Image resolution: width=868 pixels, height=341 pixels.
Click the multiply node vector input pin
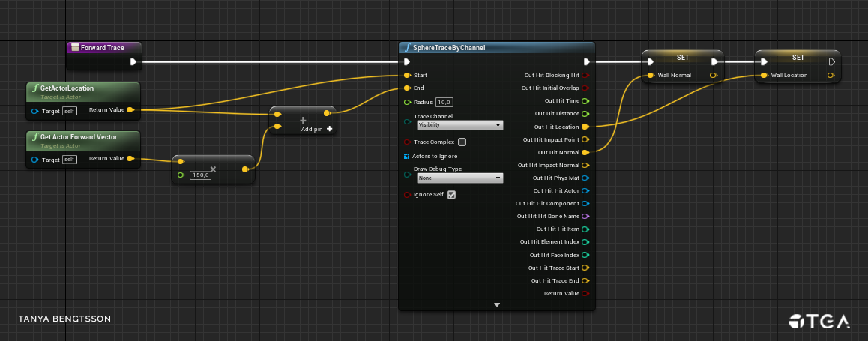coord(181,162)
